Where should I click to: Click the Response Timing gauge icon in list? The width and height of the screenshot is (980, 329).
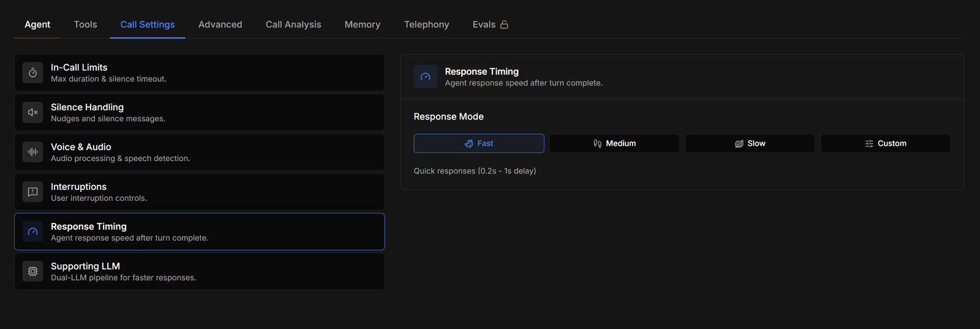point(32,232)
